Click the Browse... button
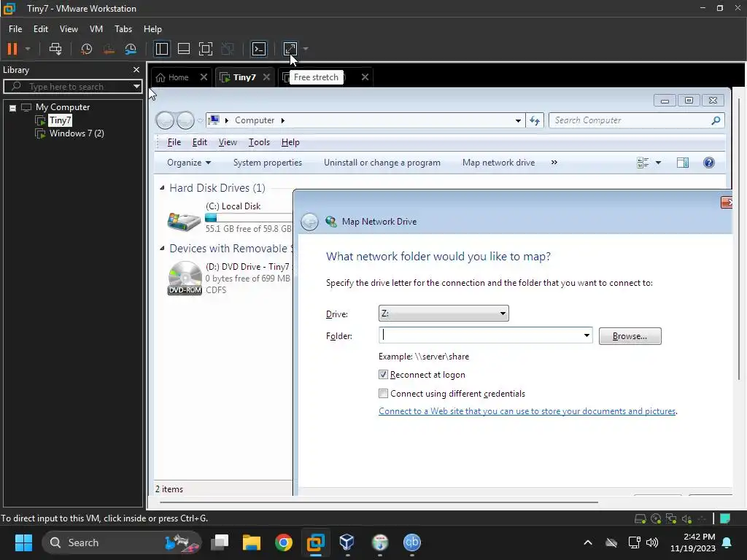747x560 pixels. [x=630, y=335]
